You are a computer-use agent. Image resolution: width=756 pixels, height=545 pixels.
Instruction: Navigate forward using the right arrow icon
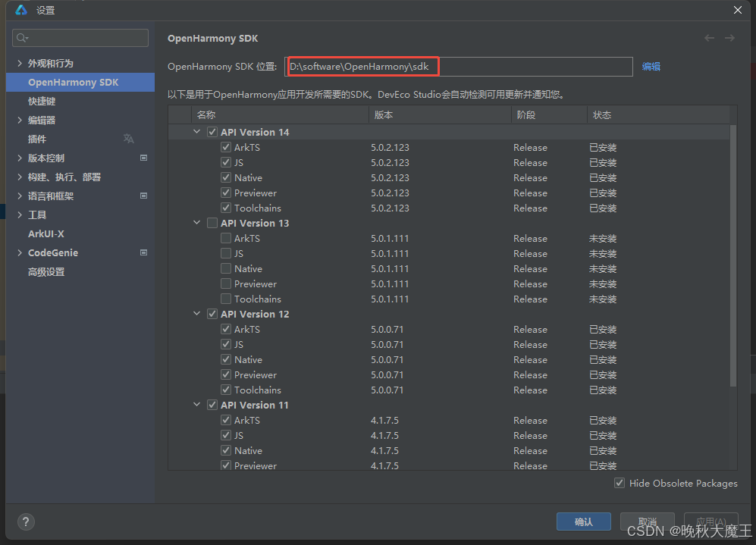(x=729, y=38)
